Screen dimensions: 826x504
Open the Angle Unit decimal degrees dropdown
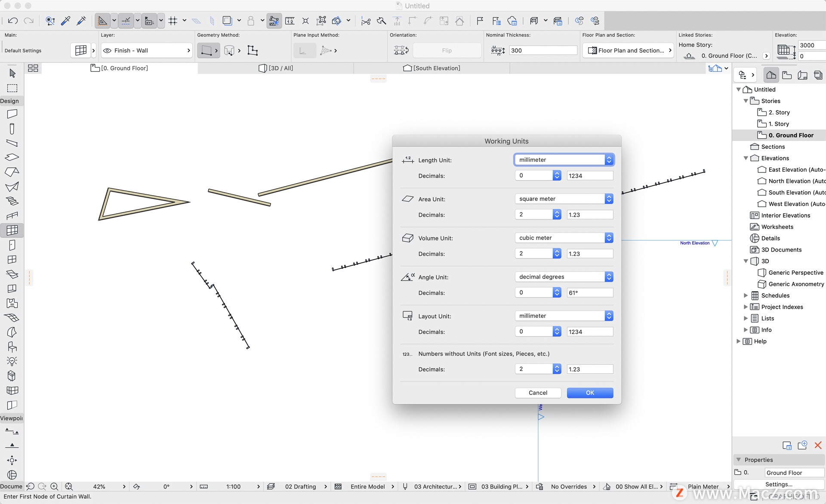click(564, 277)
